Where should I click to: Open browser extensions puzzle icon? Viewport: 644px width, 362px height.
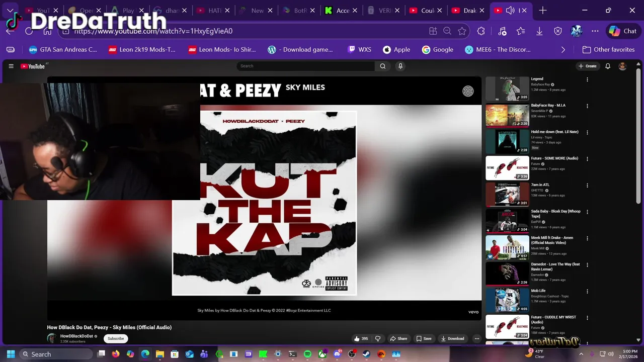(x=481, y=31)
